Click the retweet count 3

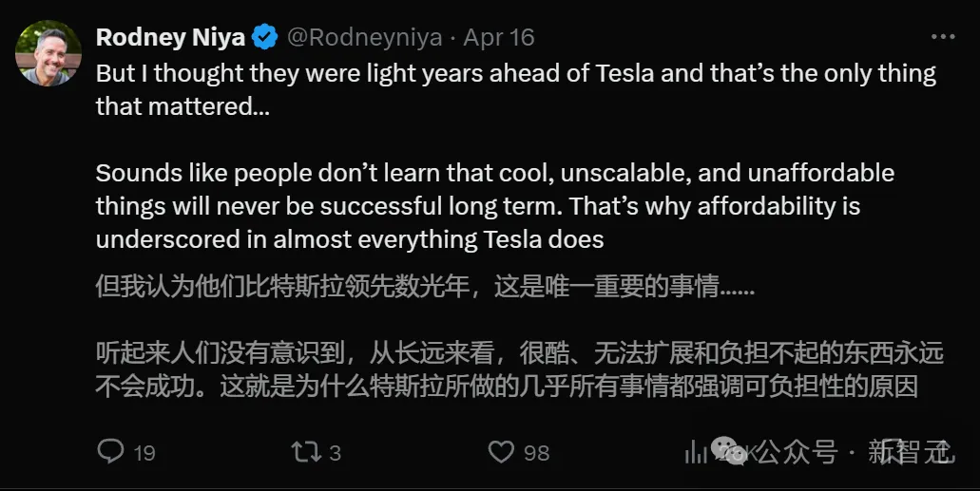pyautogui.click(x=336, y=453)
